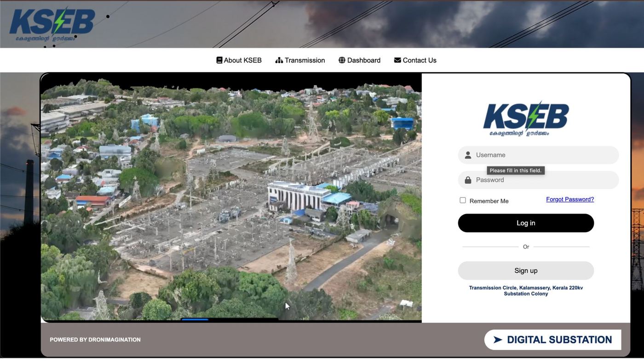Open the About KSEB menu item
The height and width of the screenshot is (362, 644).
pos(239,60)
